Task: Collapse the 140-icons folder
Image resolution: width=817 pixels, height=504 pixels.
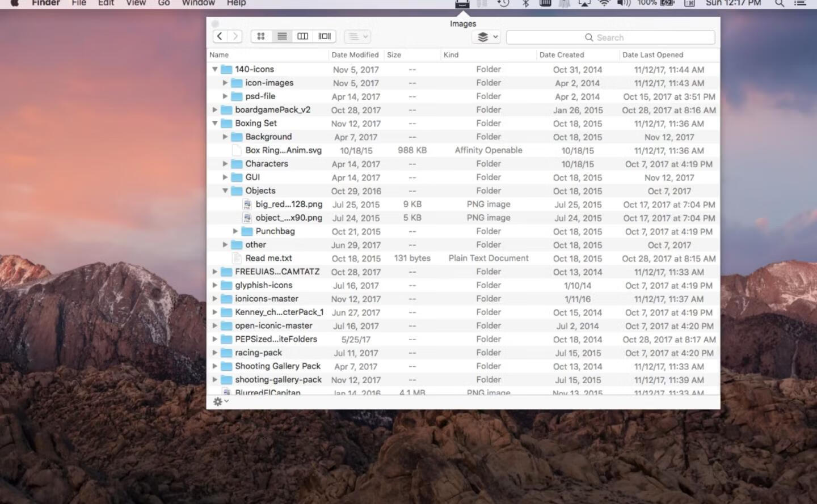Action: tap(215, 69)
